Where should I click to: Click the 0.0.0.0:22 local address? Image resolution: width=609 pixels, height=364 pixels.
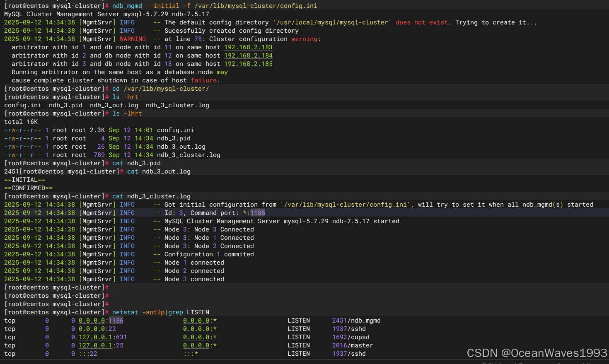(x=97, y=329)
